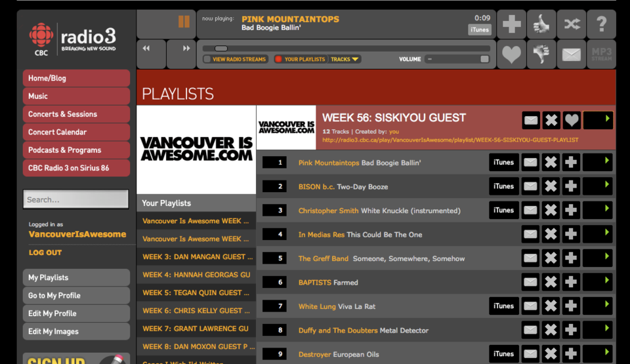
Task: Play The Greff Band track
Action: click(597, 258)
